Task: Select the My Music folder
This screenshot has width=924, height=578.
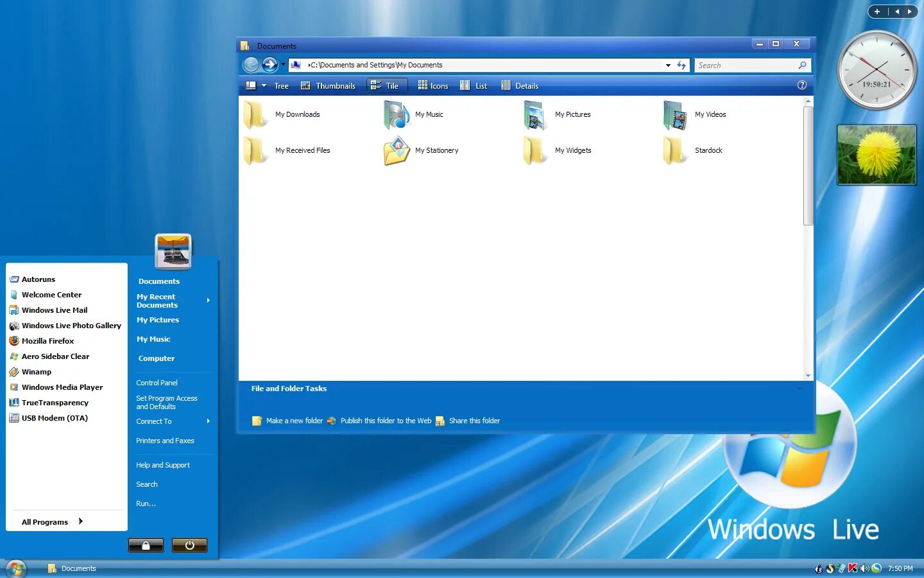Action: pyautogui.click(x=415, y=115)
